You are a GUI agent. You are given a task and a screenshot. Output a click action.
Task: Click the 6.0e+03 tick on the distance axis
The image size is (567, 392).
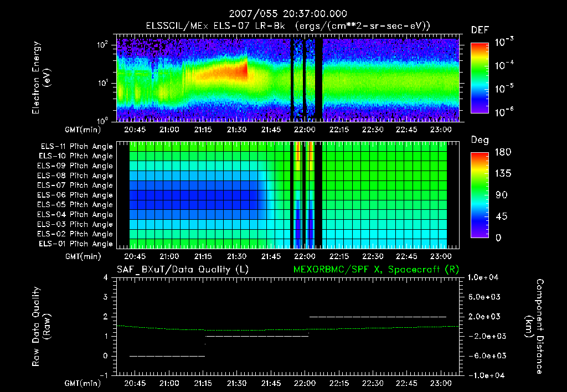point(484,297)
